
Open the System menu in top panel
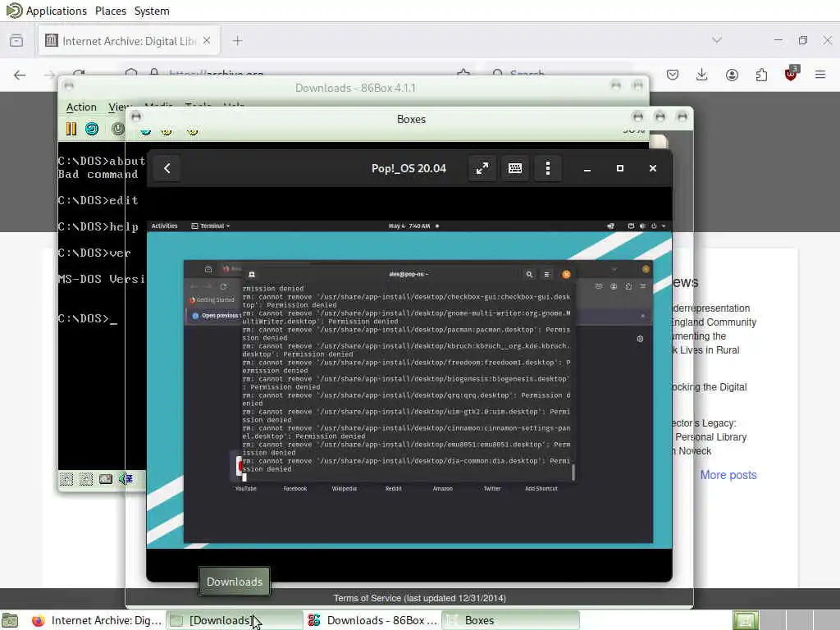[152, 11]
